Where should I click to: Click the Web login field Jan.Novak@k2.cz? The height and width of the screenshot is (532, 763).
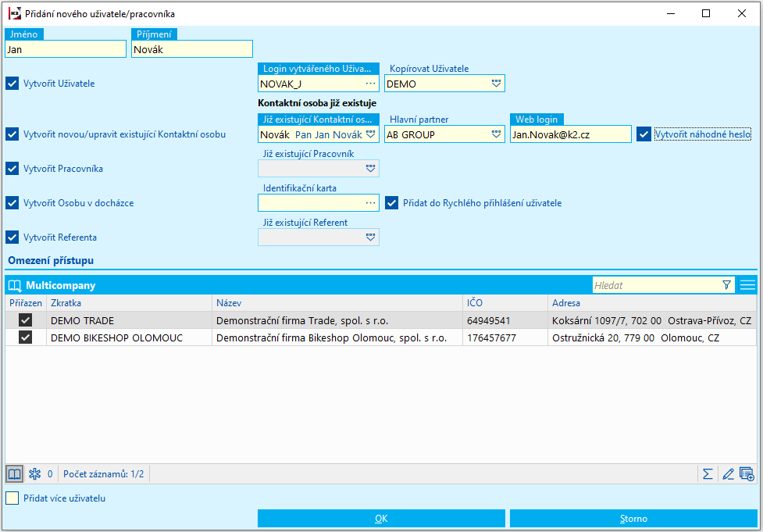571,134
